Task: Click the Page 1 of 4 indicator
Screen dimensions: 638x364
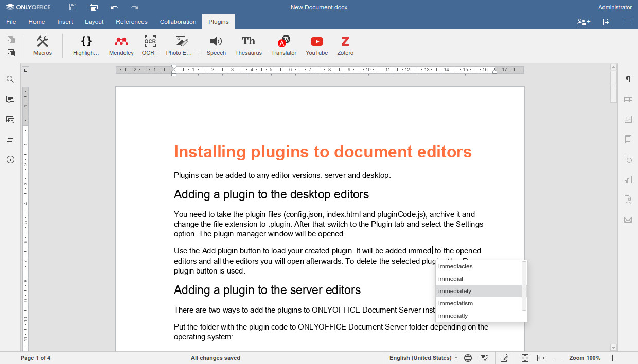Action: pos(36,358)
